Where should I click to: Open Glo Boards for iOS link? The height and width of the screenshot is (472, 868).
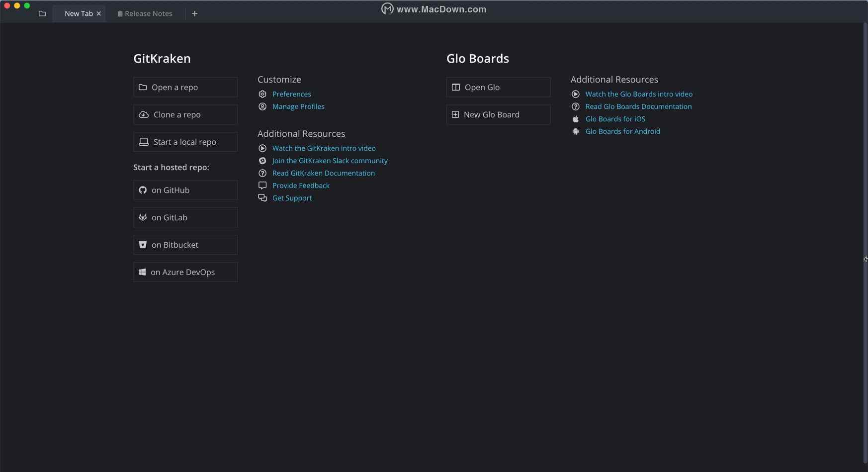tap(615, 119)
